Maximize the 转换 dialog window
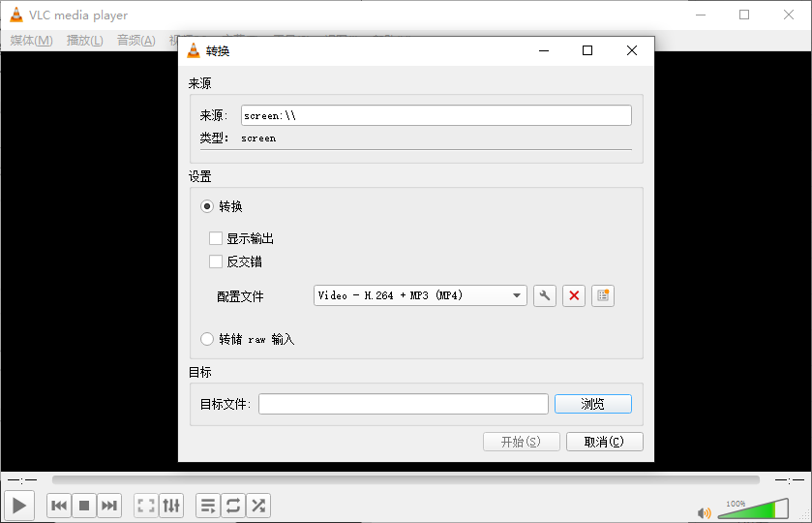The image size is (812, 523). click(587, 50)
